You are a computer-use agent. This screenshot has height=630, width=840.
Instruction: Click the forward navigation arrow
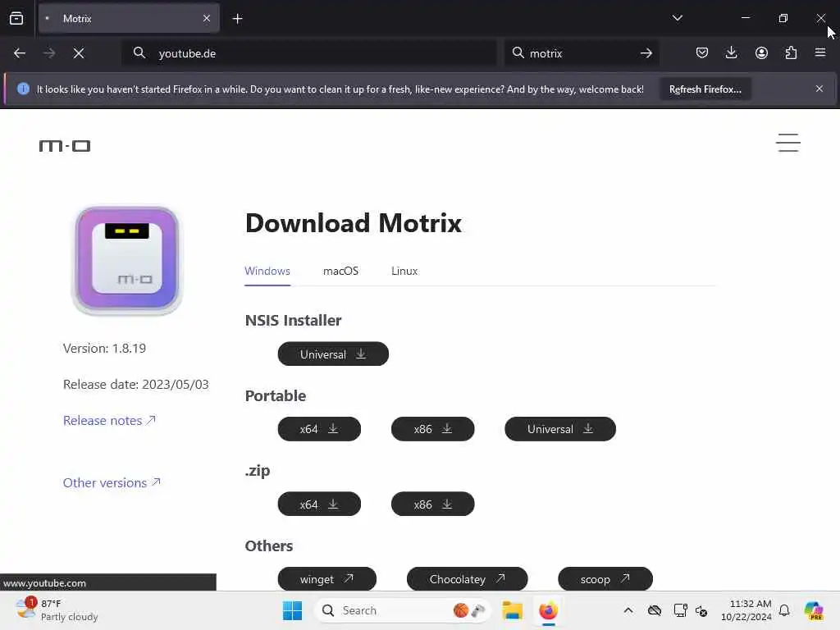(x=48, y=53)
